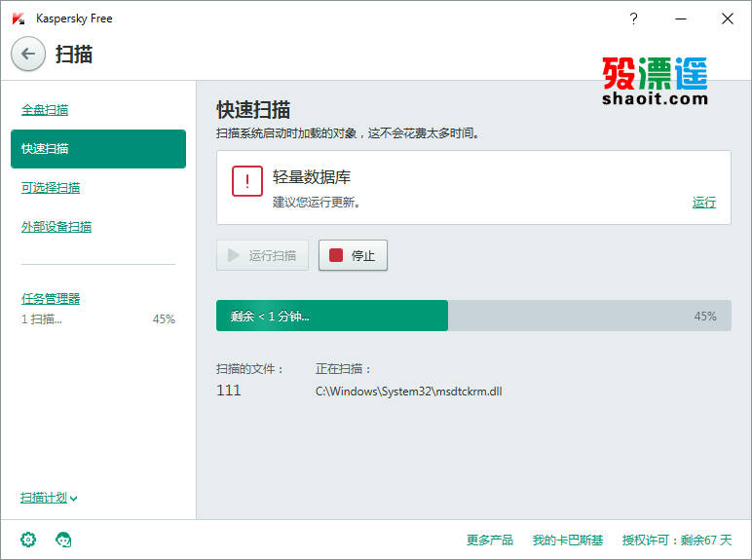
Task: Click the Kaspersky Free title text
Action: click(74, 19)
